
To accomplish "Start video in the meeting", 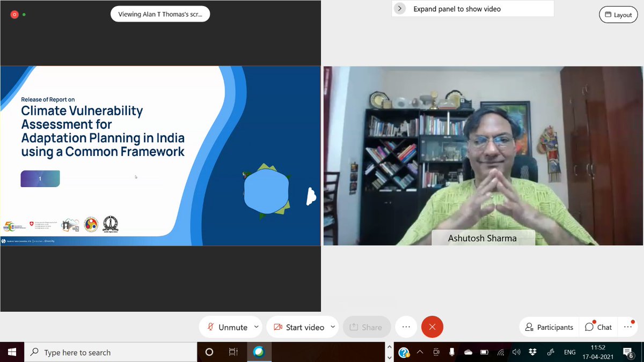I will [x=298, y=327].
